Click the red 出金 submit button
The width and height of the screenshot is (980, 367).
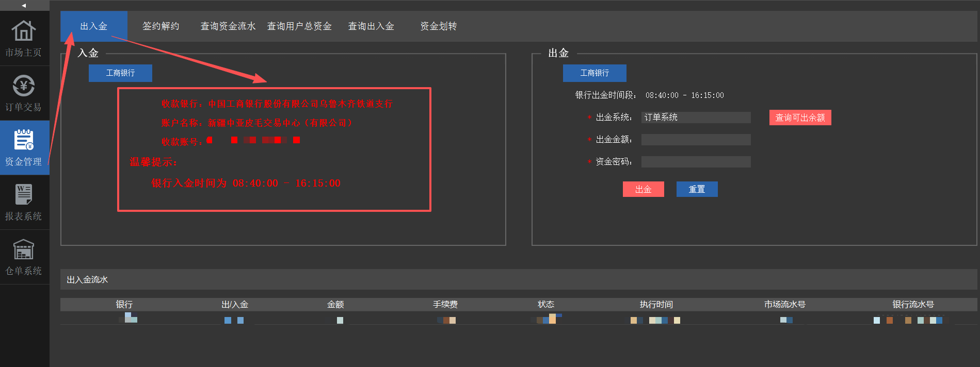coord(644,189)
